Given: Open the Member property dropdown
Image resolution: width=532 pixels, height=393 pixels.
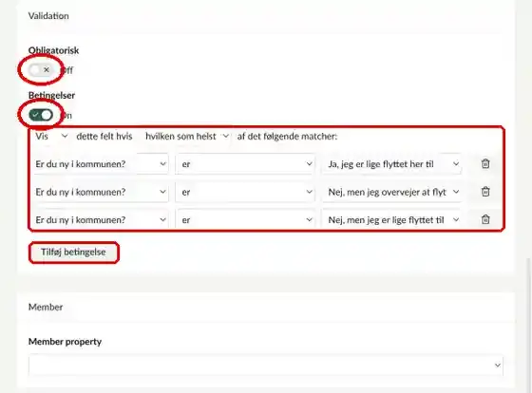Looking at the screenshot, I should pyautogui.click(x=266, y=365).
